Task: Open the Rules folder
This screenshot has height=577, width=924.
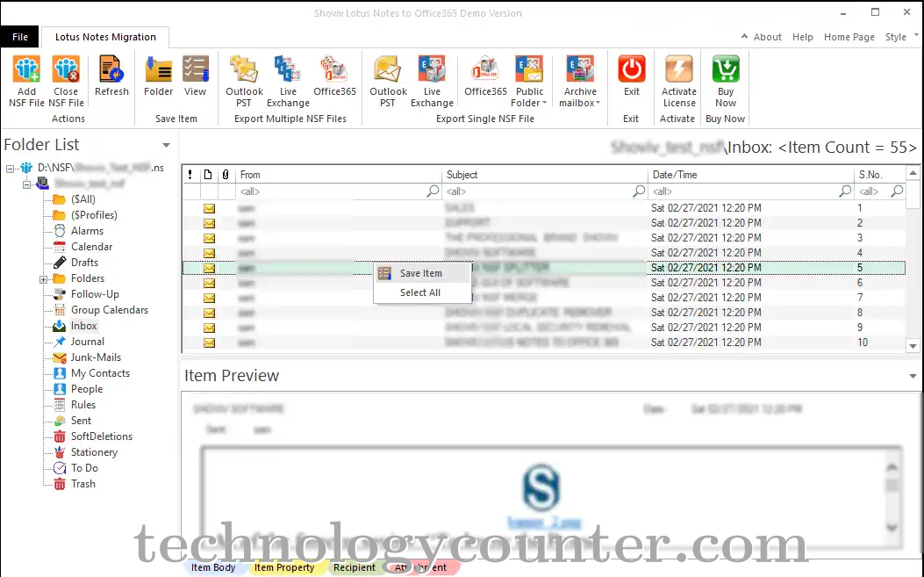Action: 83,405
